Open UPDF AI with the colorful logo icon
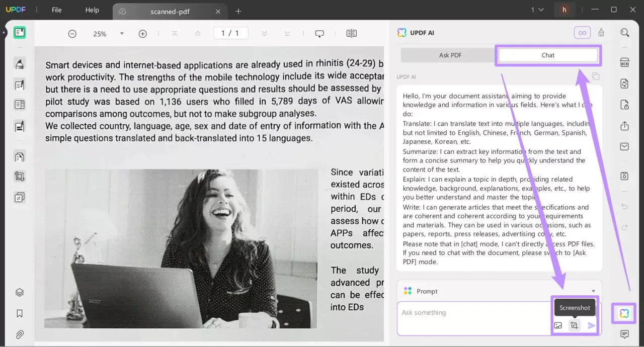Viewport: 644px width, 347px height. (x=624, y=313)
